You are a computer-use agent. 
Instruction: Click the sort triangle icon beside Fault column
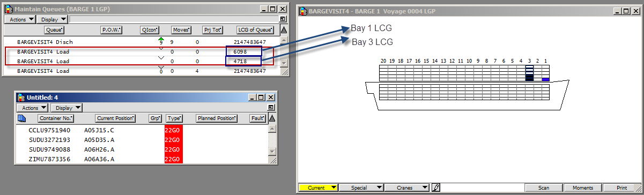(x=271, y=118)
